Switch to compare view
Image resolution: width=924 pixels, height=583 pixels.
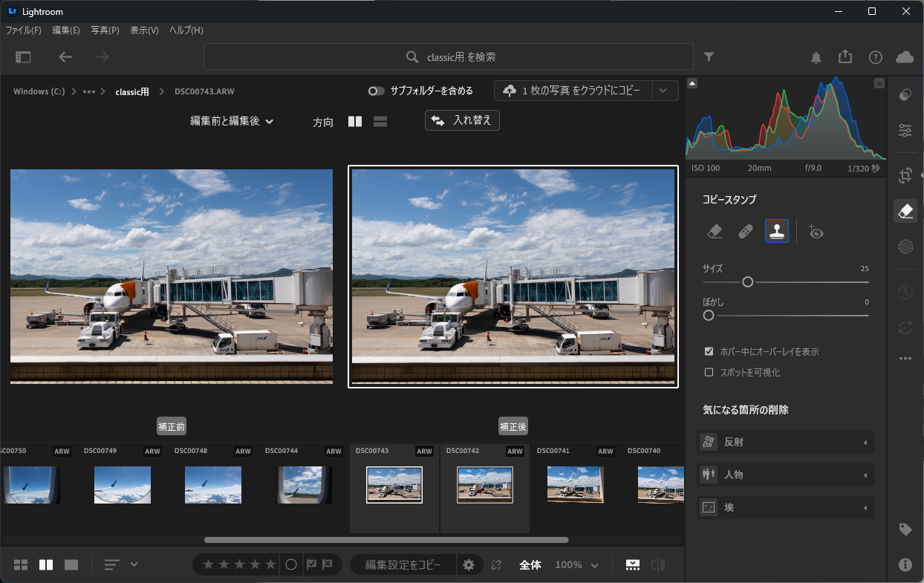tap(46, 564)
